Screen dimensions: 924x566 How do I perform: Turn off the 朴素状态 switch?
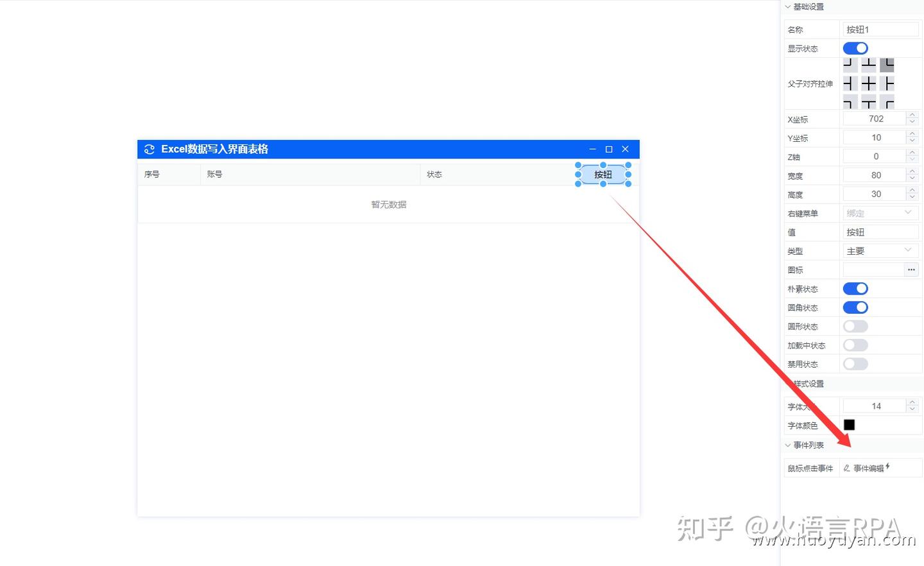(x=855, y=289)
